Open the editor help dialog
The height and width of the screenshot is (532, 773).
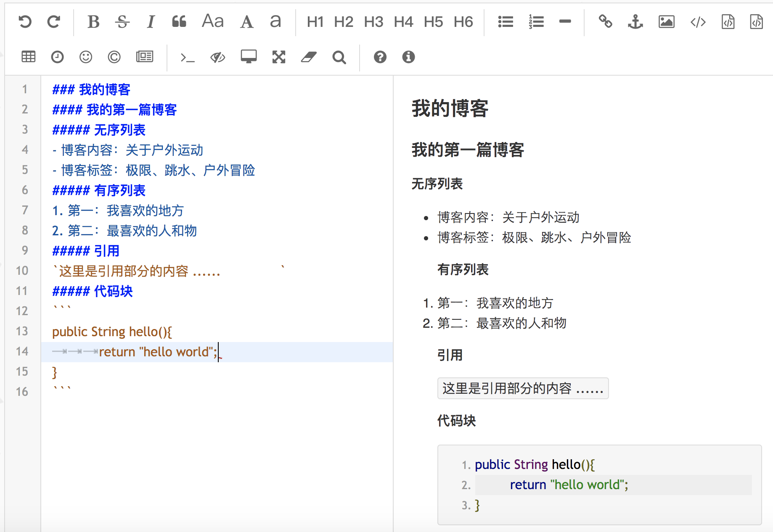point(379,57)
